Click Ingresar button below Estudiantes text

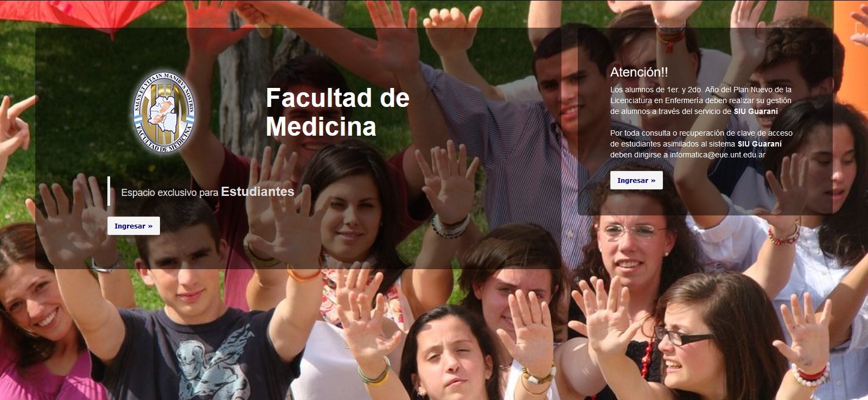coord(133,226)
